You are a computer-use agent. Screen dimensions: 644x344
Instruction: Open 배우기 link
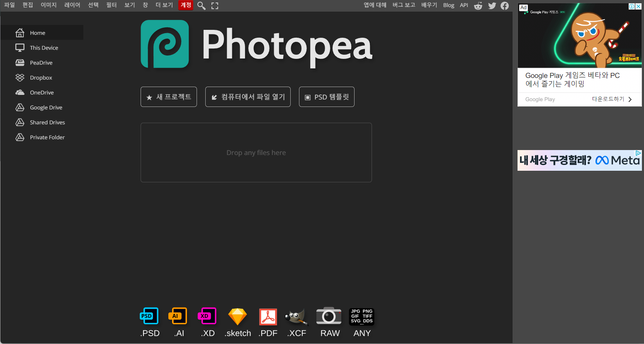click(x=429, y=5)
